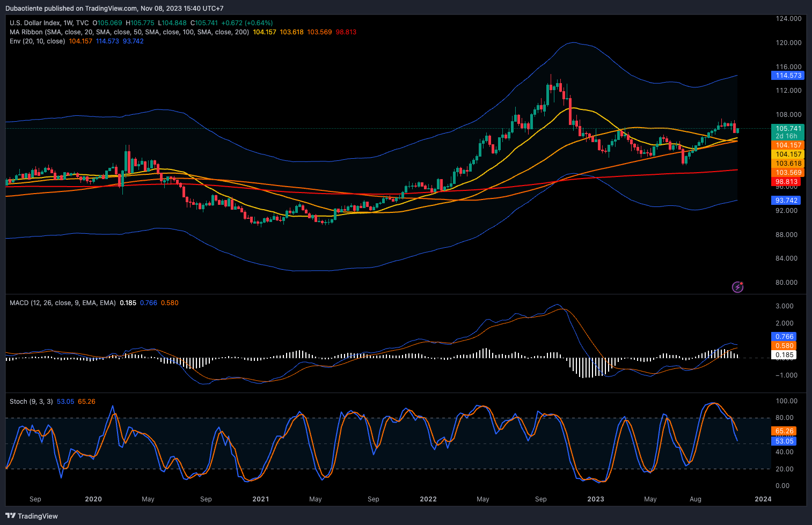Screen dimensions: 812x525
Task: Click the MACD indicator legend title
Action: 19,303
